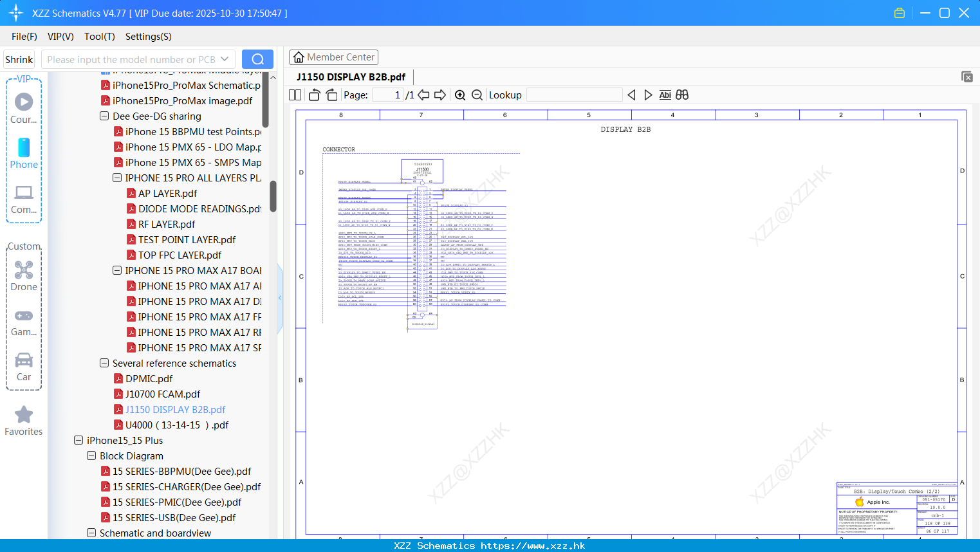980x552 pixels.
Task: Rotate page clockwise
Action: [x=331, y=95]
